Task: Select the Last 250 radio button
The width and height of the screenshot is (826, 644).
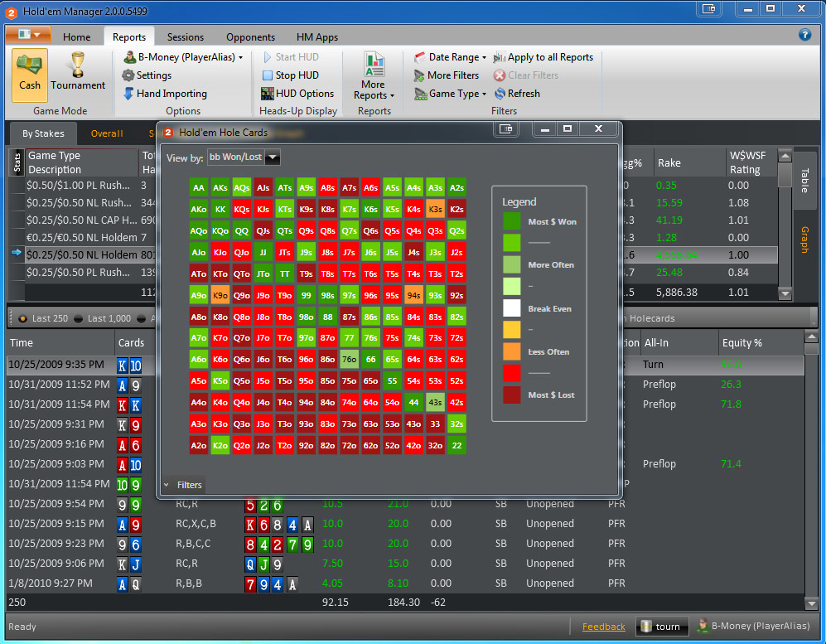Action: coord(22,318)
